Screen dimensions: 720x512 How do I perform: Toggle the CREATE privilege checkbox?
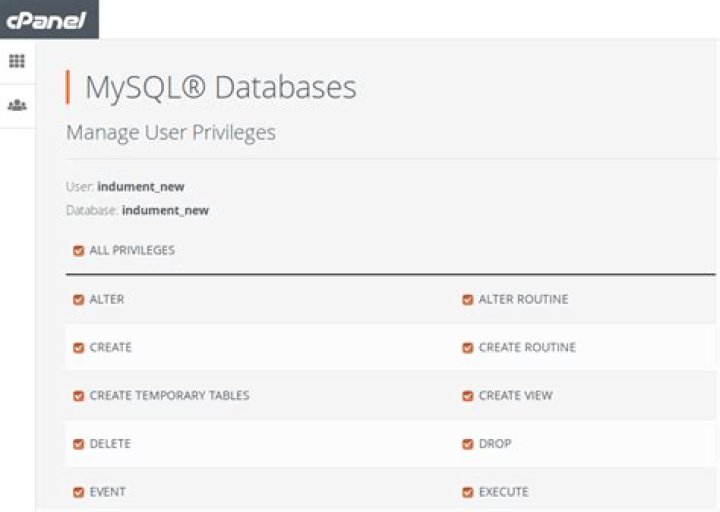(x=79, y=348)
